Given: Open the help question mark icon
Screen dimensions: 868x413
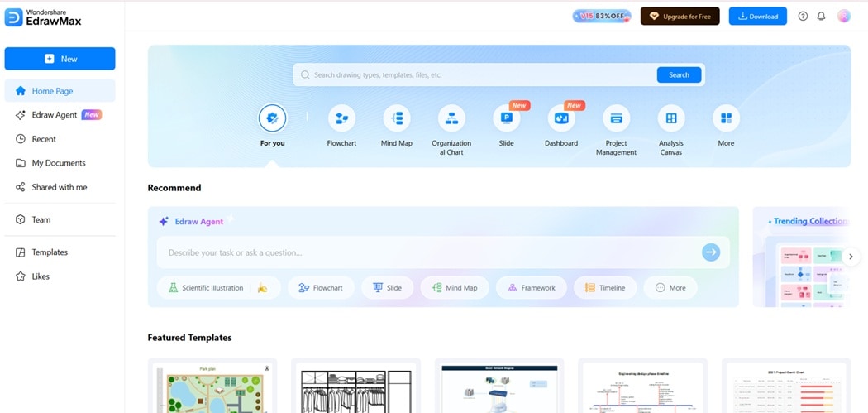Looking at the screenshot, I should pos(803,16).
